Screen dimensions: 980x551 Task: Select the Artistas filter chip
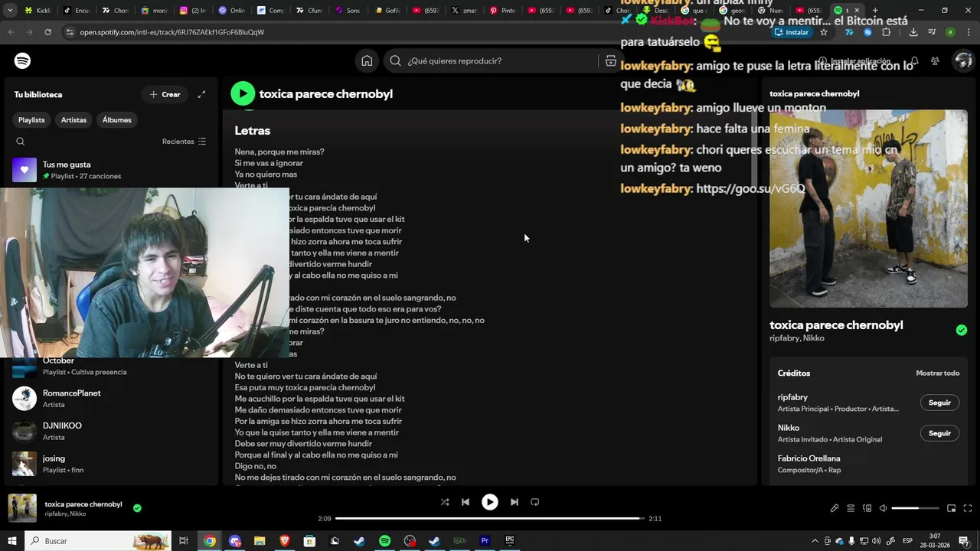click(x=73, y=120)
